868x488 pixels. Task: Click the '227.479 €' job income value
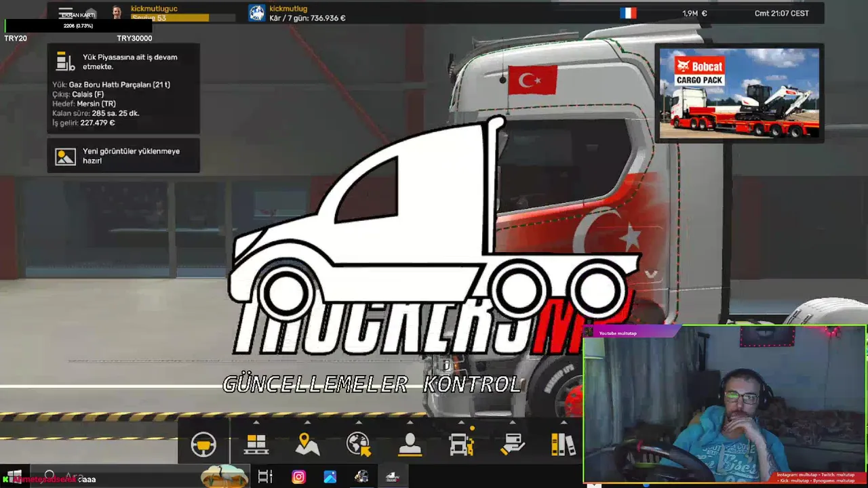point(98,123)
